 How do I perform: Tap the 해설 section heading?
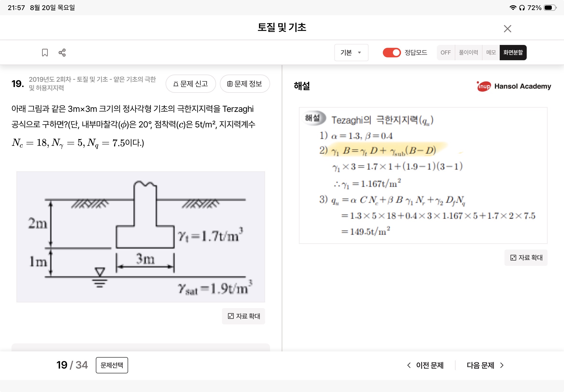[x=302, y=86]
